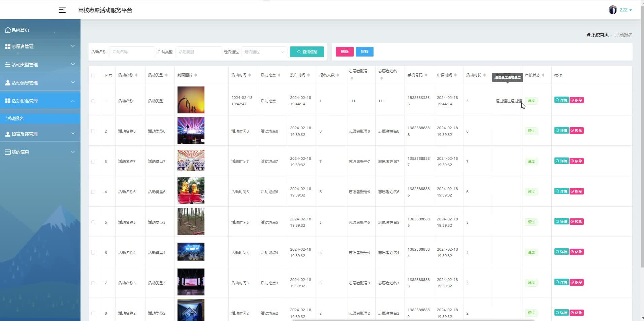Sort by 活动名称 column sort icon
Viewport: 644px width, 321px height.
click(136, 75)
